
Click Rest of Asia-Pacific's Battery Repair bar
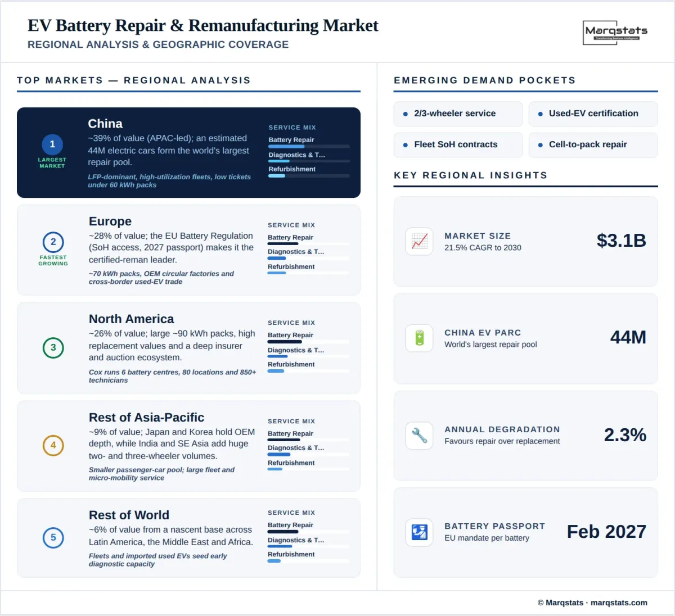click(x=308, y=440)
